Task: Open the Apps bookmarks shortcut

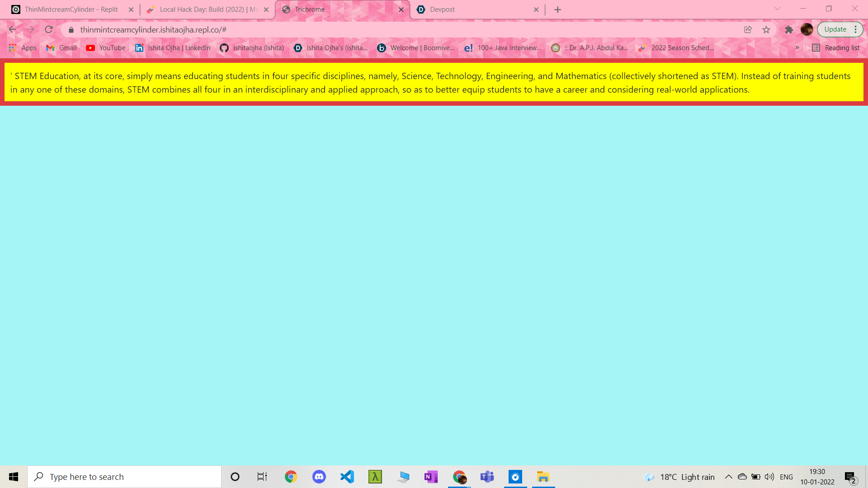Action: tap(23, 48)
